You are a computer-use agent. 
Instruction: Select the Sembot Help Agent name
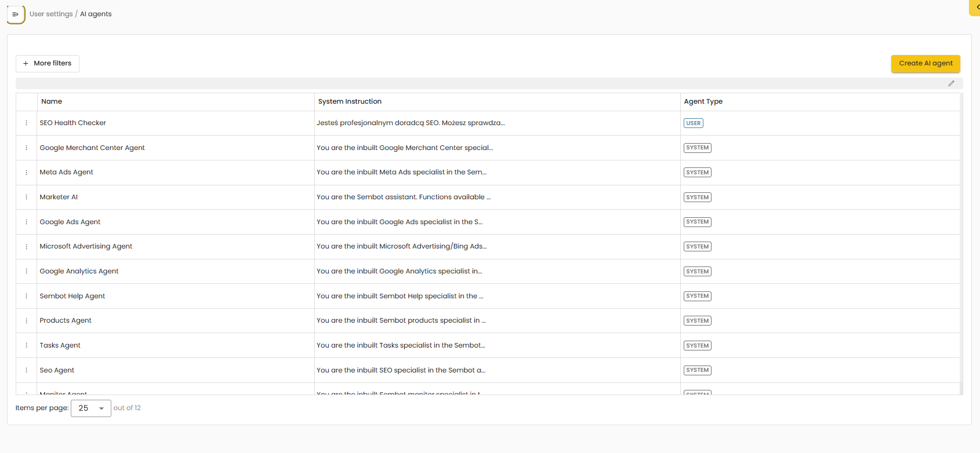tap(72, 296)
